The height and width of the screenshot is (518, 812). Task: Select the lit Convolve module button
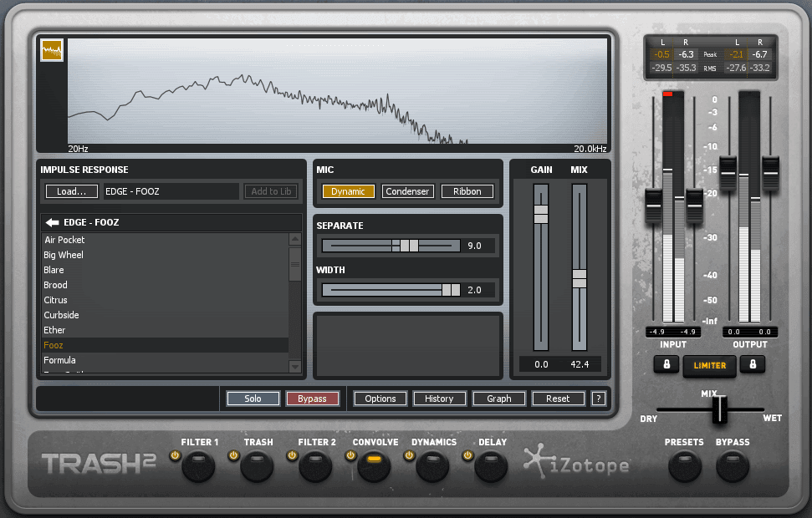tap(374, 465)
